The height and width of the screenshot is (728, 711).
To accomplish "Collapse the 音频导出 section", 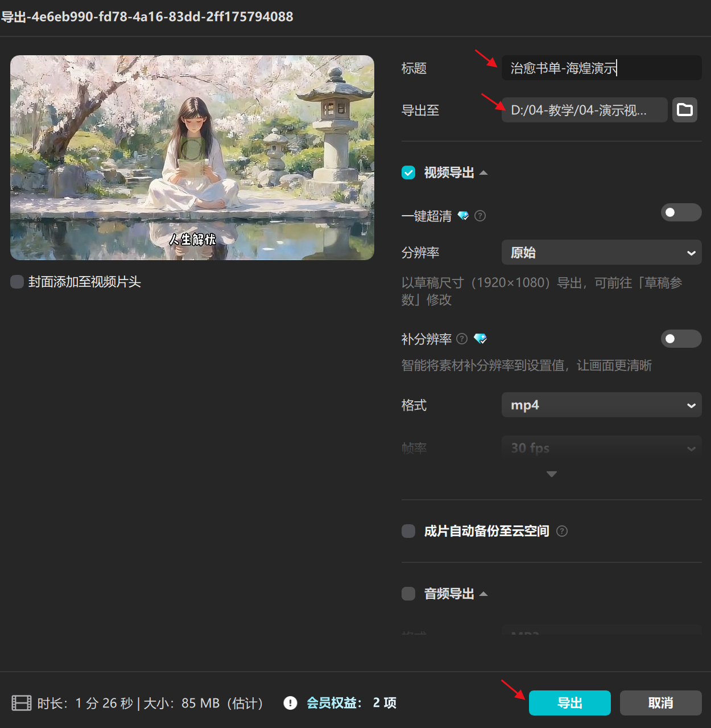I will (483, 594).
